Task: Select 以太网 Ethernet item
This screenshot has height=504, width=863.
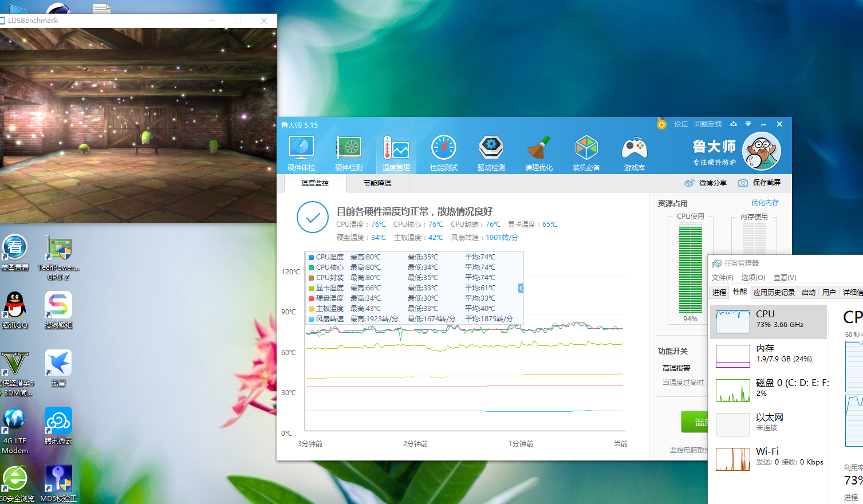Action: pyautogui.click(x=769, y=424)
